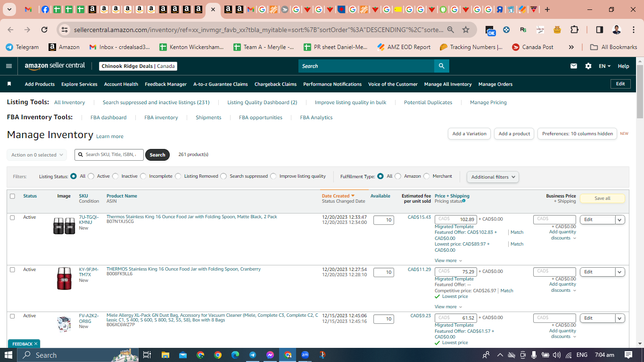Screen dimensions: 644x362
Task: Open Zoom from the taskbar
Action: pyautogui.click(x=305, y=355)
